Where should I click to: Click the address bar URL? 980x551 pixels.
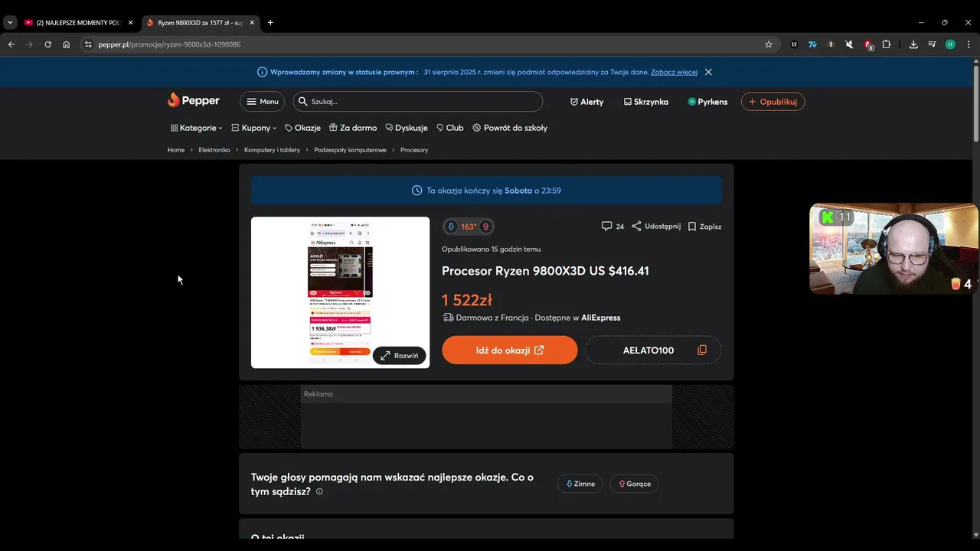point(169,44)
